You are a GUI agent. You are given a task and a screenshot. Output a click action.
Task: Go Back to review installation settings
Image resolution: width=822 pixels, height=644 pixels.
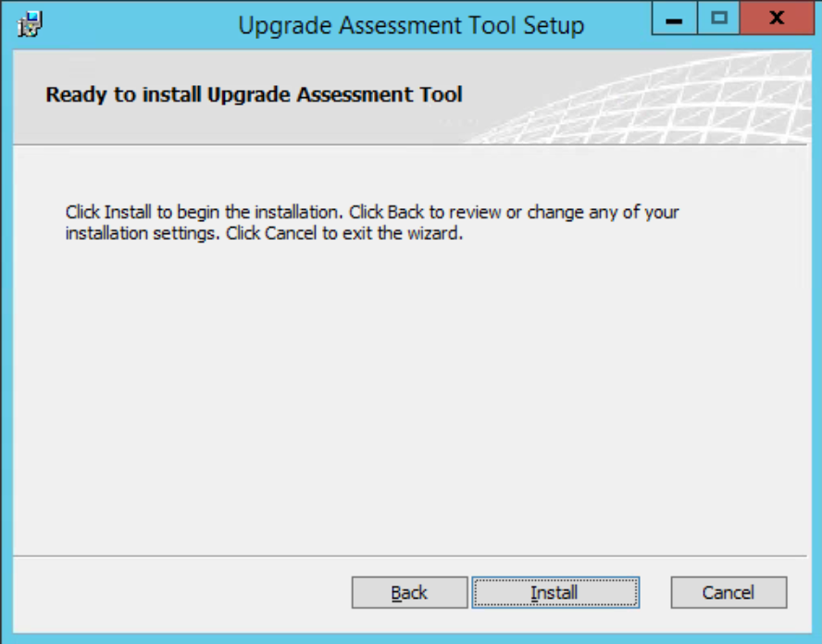[409, 593]
